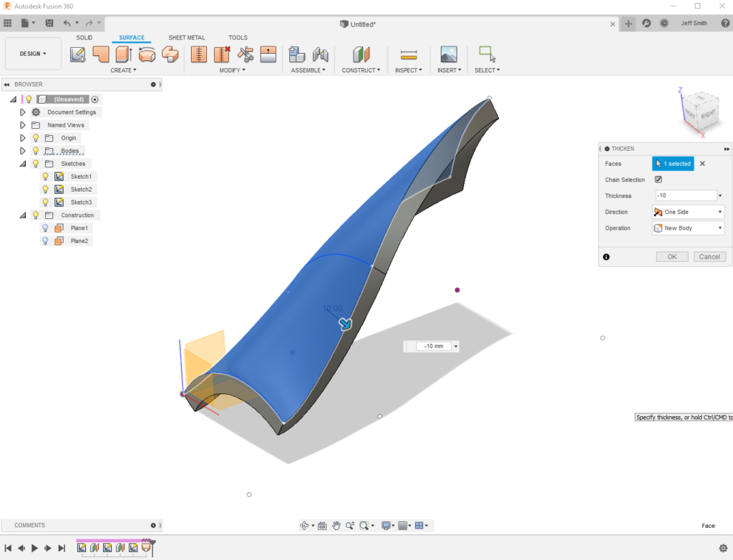Uncheck the Chain Selection checkbox
Viewport: 733px width, 560px height.
pyautogui.click(x=658, y=180)
